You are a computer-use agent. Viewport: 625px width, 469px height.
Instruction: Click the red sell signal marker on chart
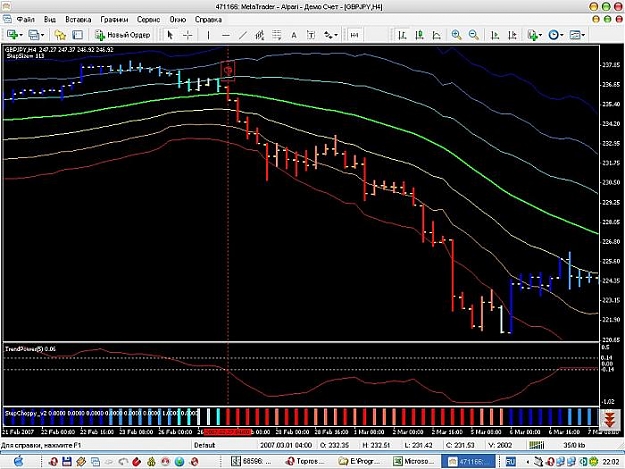click(228, 71)
